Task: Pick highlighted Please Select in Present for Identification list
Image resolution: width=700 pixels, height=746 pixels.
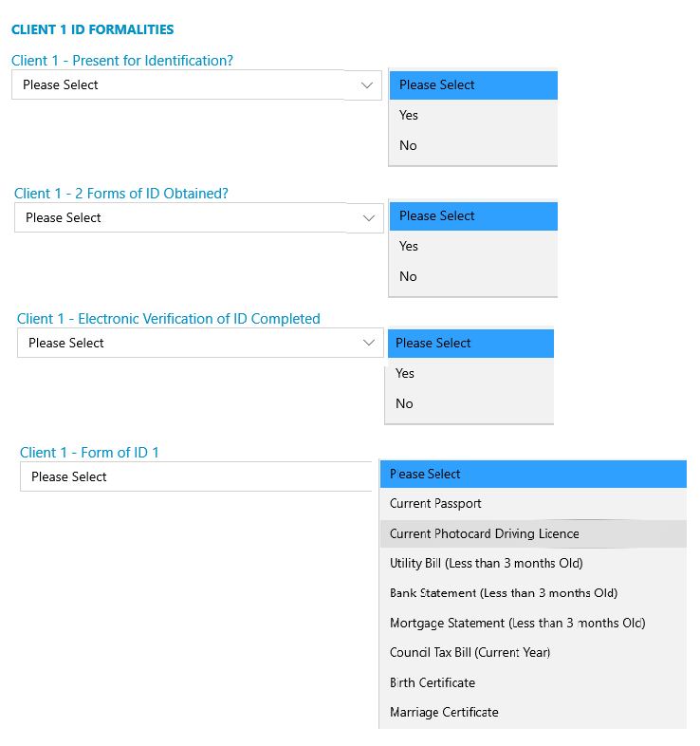Action: coord(473,85)
